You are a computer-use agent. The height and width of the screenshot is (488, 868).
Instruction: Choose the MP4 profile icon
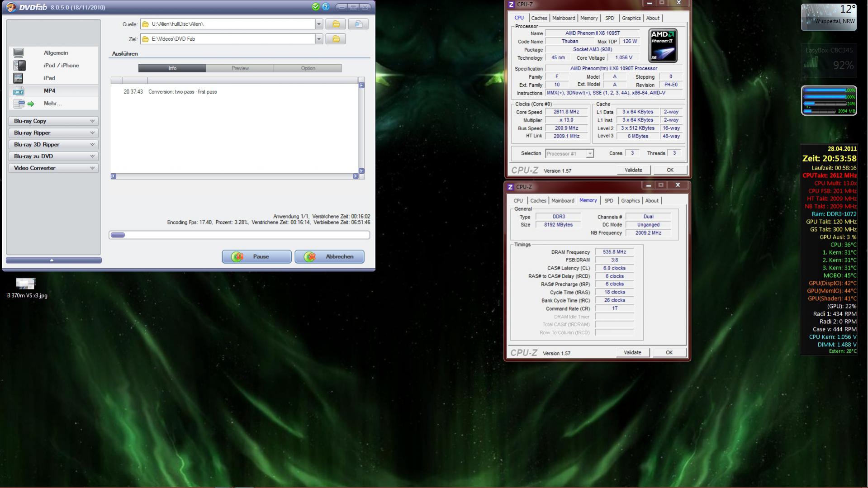pyautogui.click(x=19, y=91)
